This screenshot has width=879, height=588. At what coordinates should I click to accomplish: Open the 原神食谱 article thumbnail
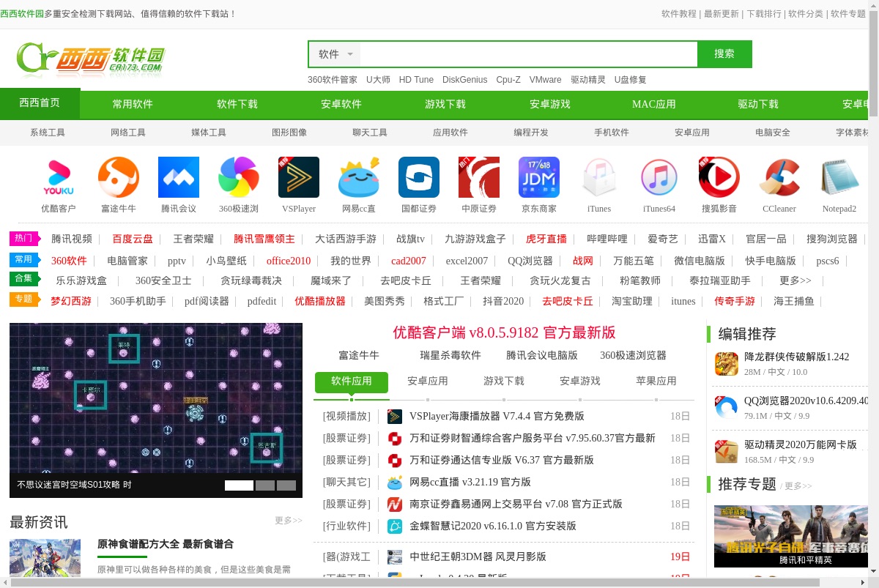[x=45, y=558]
